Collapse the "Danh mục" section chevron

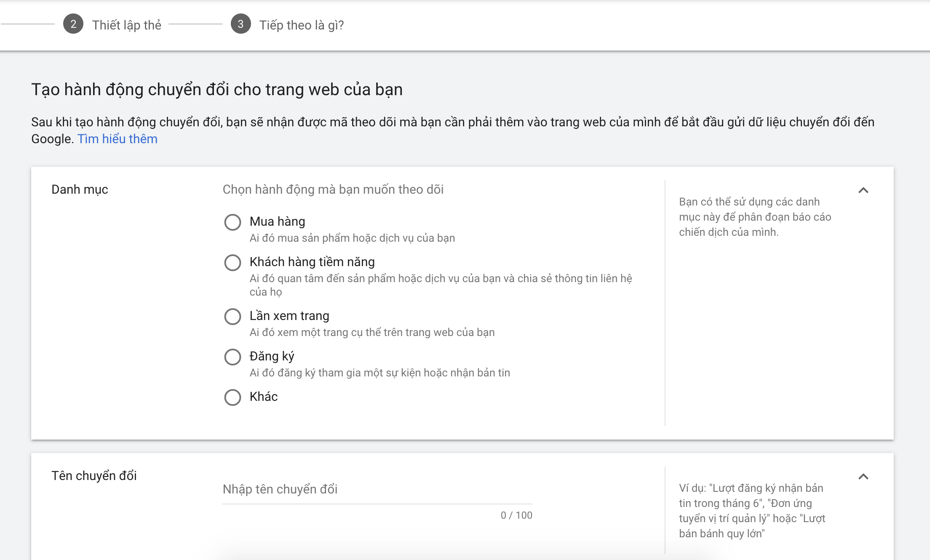863,190
